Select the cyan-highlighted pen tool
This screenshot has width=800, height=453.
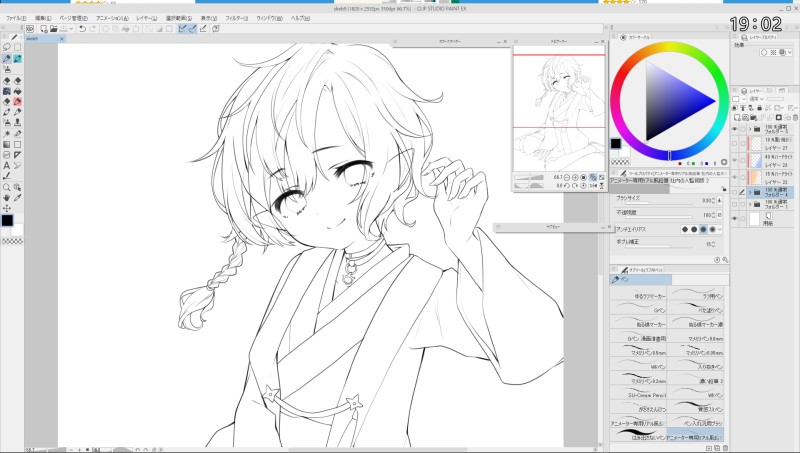click(x=17, y=59)
